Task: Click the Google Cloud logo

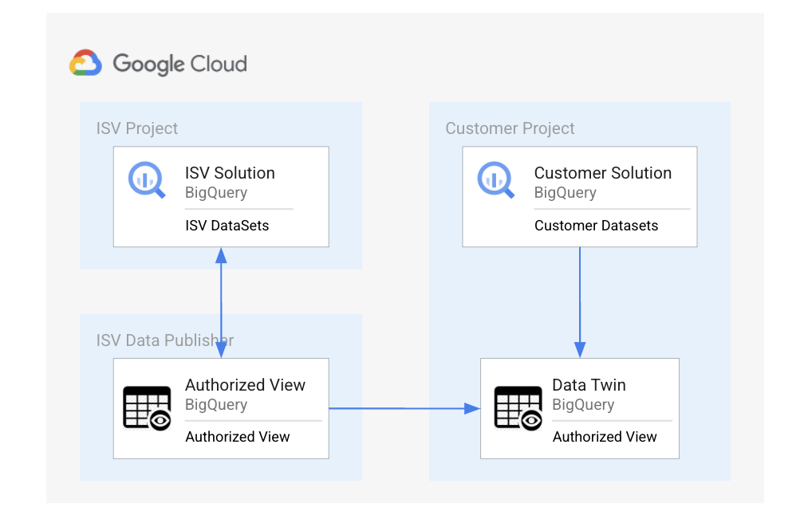Action: coord(158,62)
